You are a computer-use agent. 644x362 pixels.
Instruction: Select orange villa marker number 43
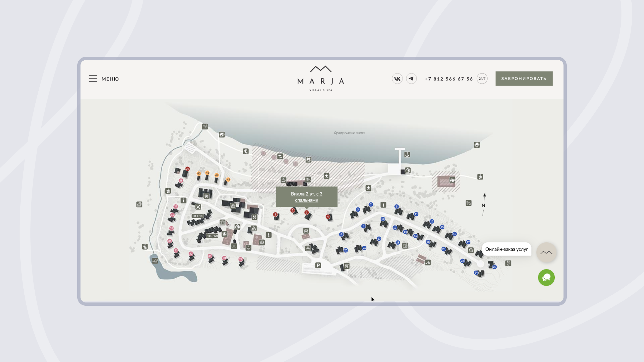coord(228,179)
